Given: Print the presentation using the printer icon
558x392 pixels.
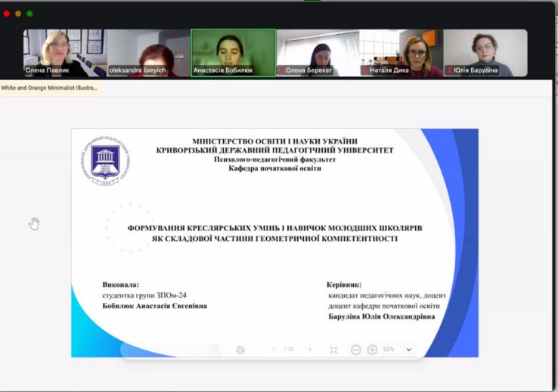Looking at the screenshot, I should click(x=240, y=350).
